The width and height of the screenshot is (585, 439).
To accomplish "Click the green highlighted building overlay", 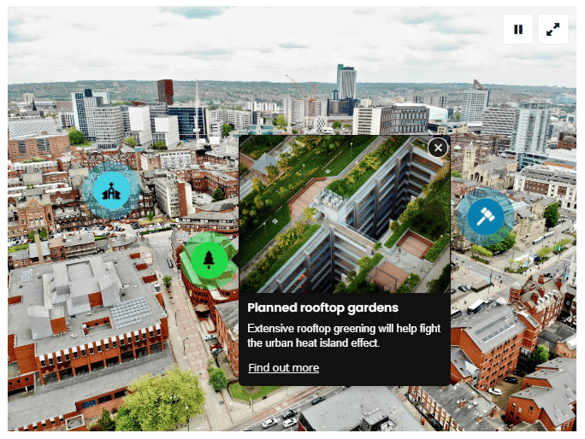I will click(x=209, y=260).
